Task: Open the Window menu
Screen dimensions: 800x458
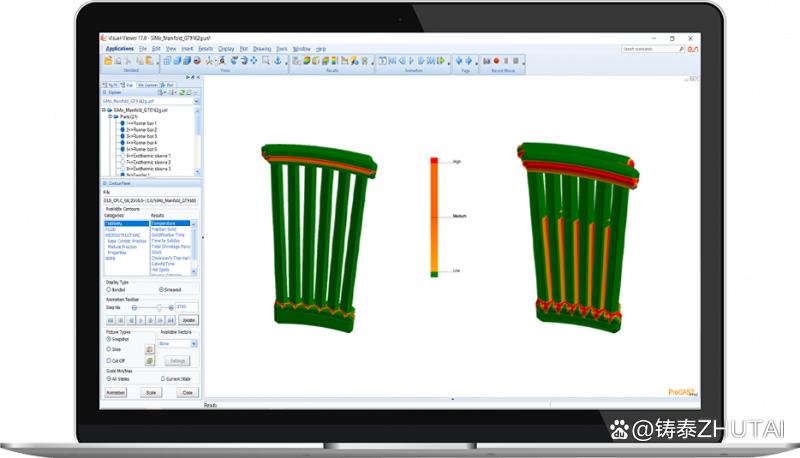Action: 302,49
